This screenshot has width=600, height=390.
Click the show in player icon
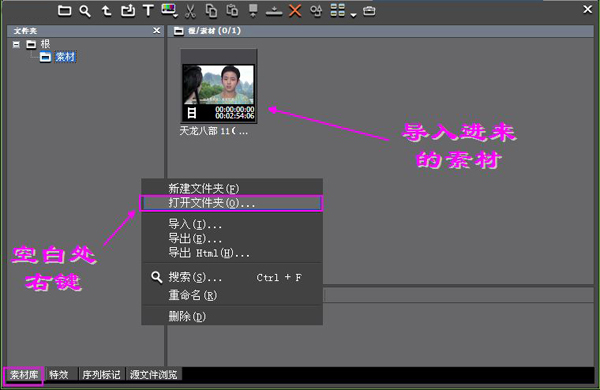coord(253,11)
